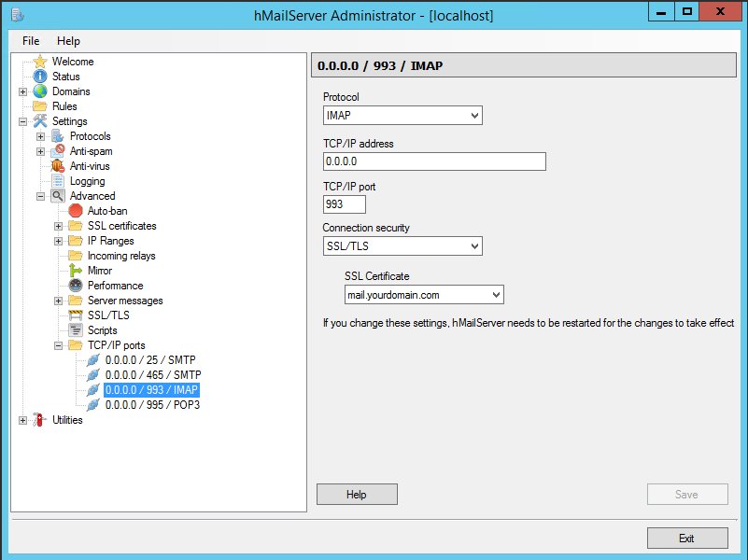The image size is (748, 560).
Task: Select the Incoming relays tree item
Action: (x=121, y=256)
